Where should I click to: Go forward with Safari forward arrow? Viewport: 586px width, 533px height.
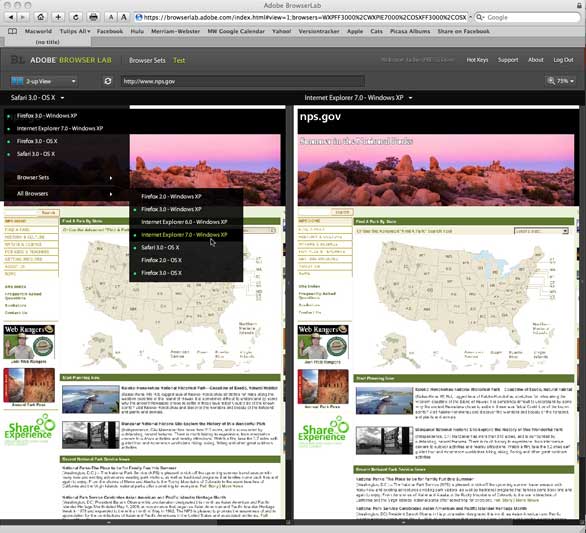(23, 17)
